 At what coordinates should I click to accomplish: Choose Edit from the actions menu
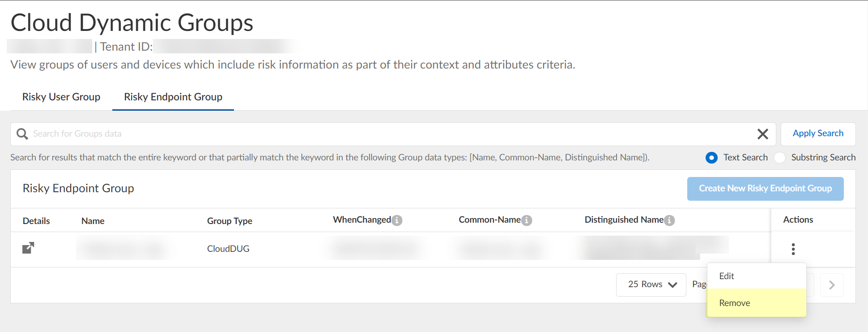click(727, 276)
